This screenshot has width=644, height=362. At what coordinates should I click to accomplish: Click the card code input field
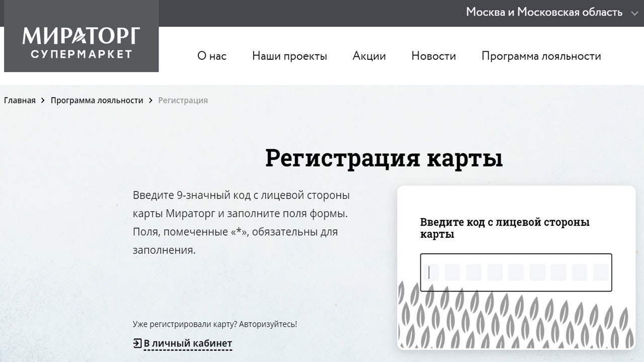pyautogui.click(x=516, y=273)
